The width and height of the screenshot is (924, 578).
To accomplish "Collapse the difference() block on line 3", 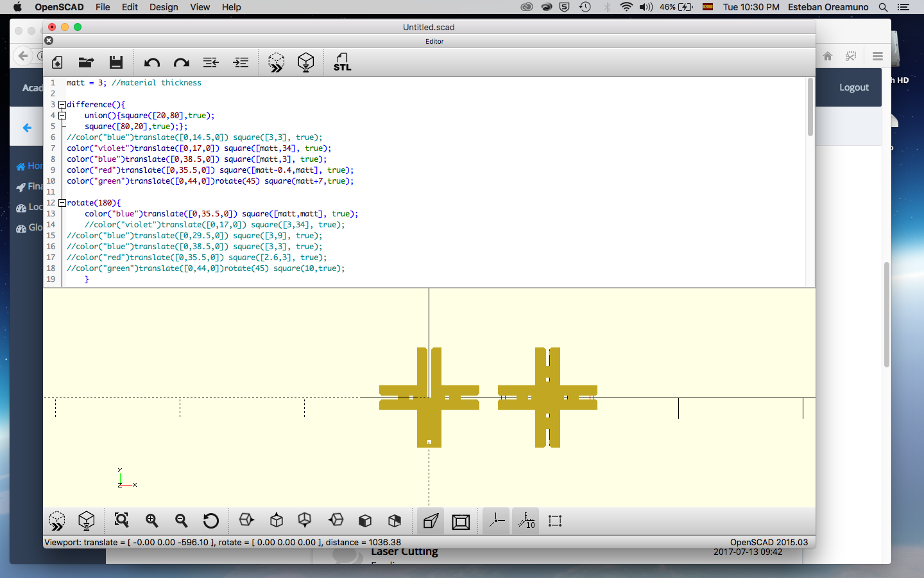I will pos(62,105).
